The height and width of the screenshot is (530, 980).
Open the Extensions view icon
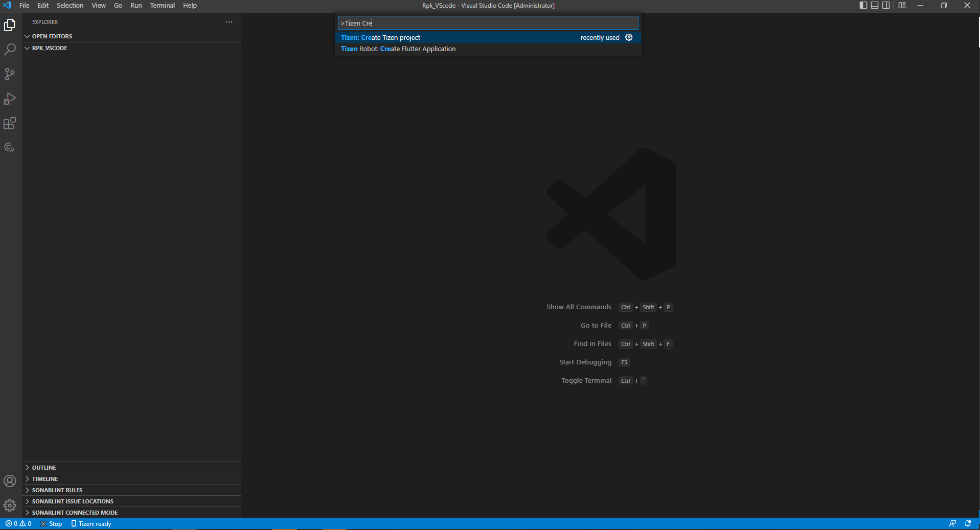click(x=10, y=123)
